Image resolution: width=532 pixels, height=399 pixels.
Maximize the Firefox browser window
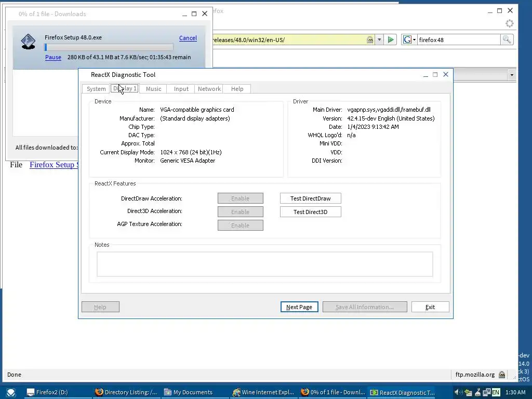(499, 11)
